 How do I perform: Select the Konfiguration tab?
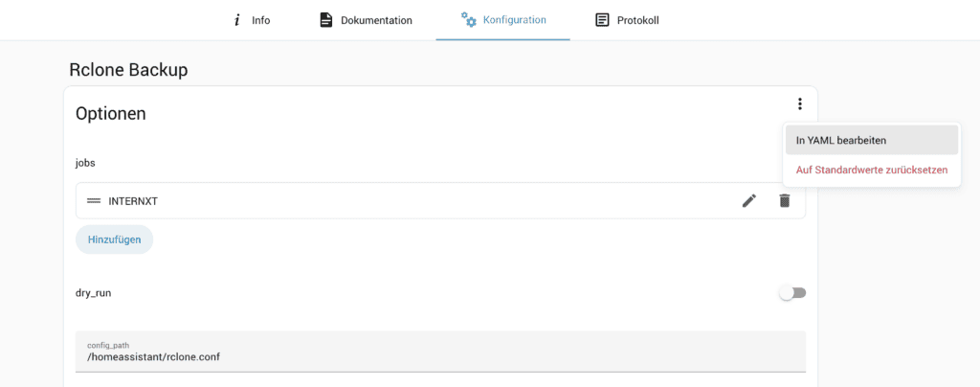(x=514, y=20)
